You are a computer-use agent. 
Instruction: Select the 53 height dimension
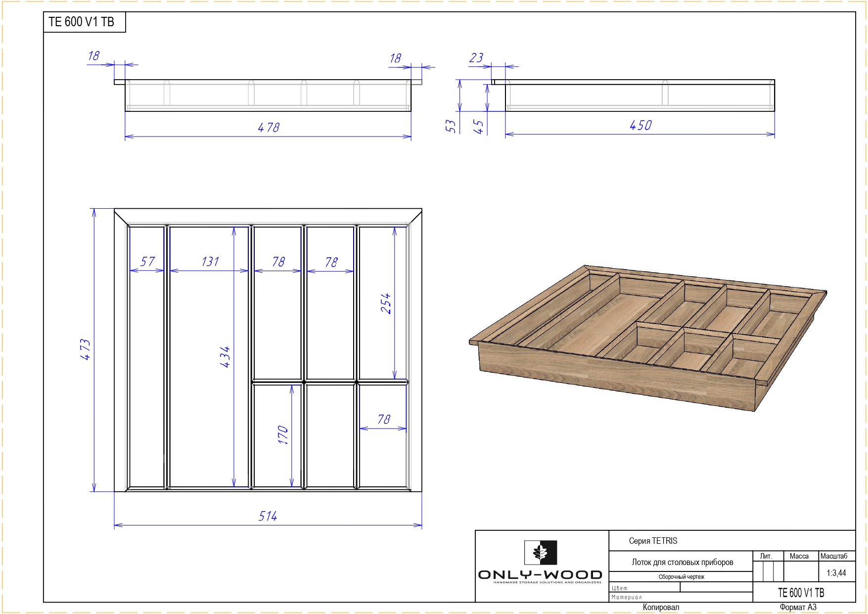[x=450, y=126]
